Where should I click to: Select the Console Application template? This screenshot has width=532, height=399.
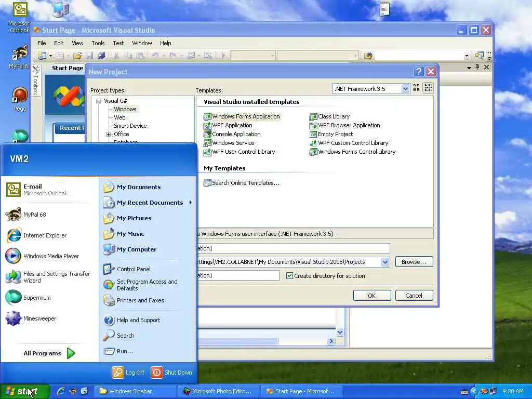point(232,134)
